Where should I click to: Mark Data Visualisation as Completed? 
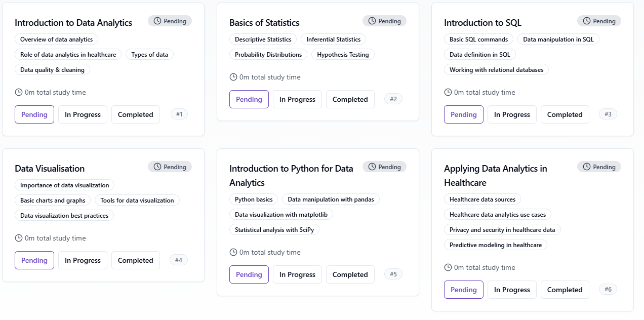135,260
